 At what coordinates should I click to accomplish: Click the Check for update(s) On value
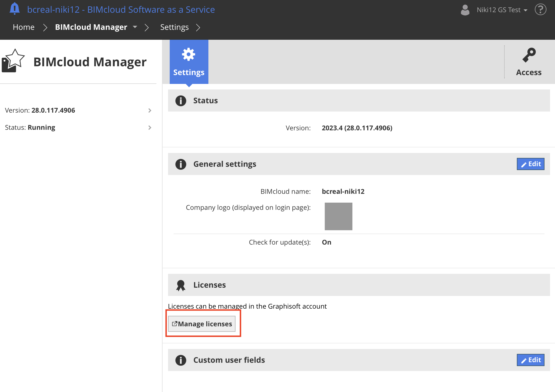pos(326,242)
